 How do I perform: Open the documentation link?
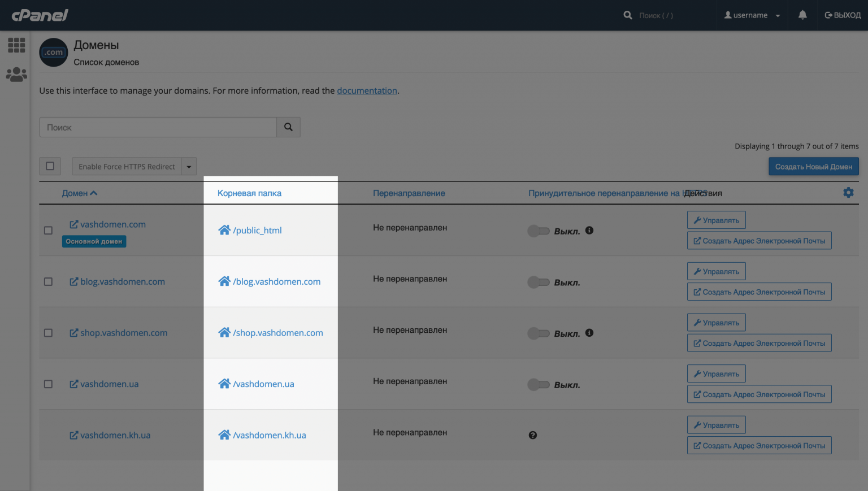click(367, 90)
